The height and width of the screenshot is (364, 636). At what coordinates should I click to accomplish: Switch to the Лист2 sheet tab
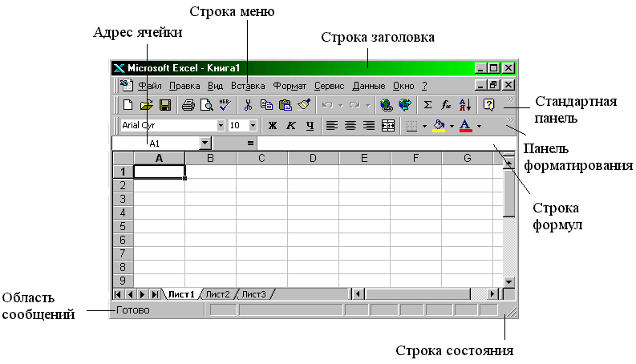point(217,294)
